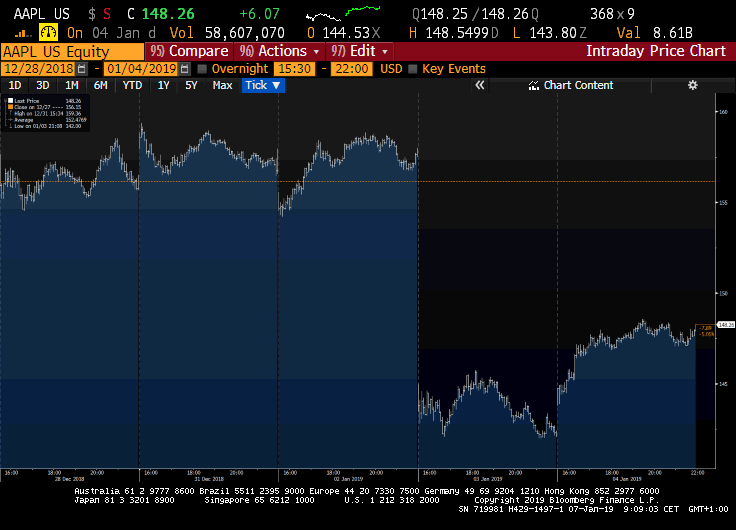Click the +6.07 change value
Image resolution: width=736 pixels, height=530 pixels.
click(x=259, y=14)
